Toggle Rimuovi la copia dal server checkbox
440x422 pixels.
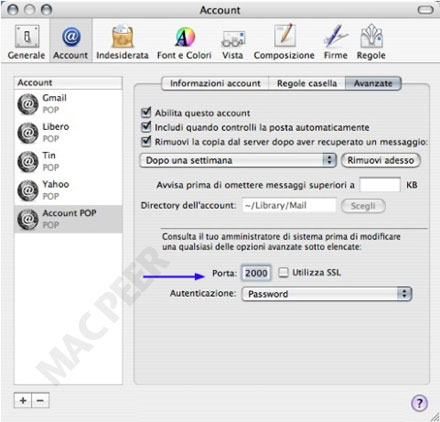tap(146, 141)
